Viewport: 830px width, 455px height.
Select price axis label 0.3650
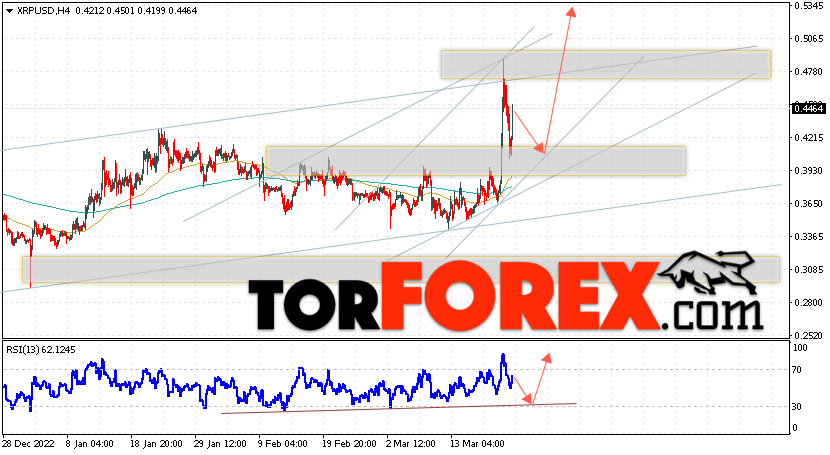click(x=809, y=203)
